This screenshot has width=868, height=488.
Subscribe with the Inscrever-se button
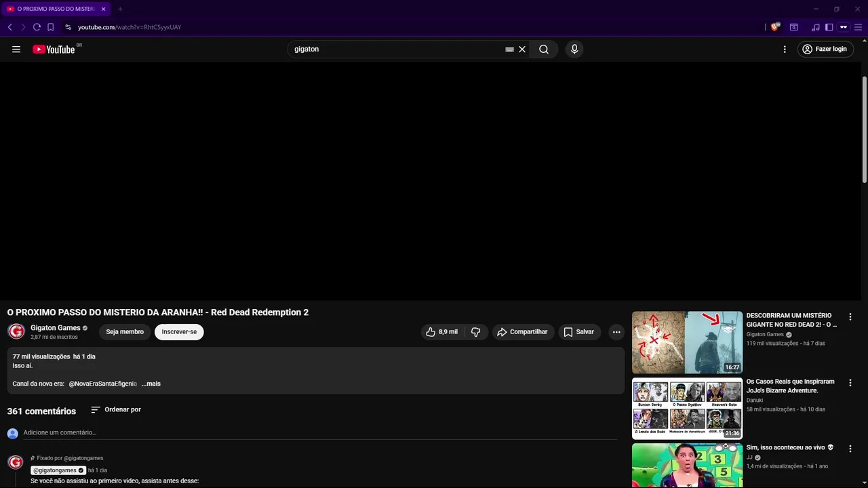pyautogui.click(x=179, y=332)
